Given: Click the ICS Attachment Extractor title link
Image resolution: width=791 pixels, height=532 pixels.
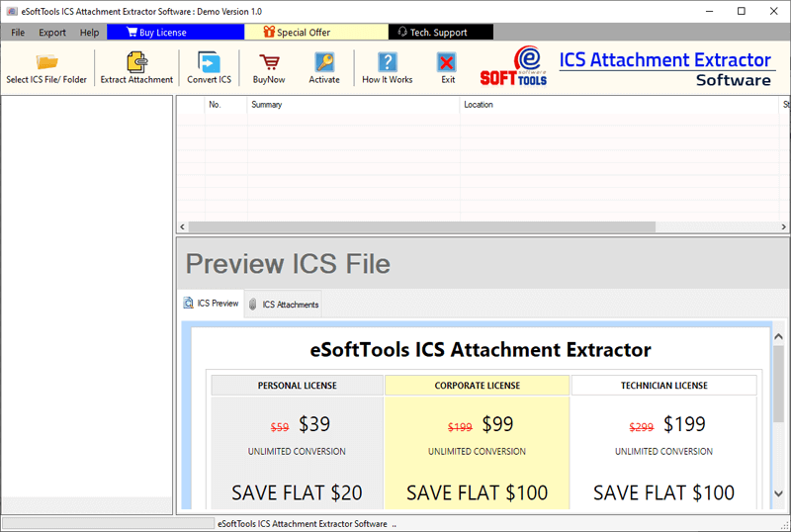Looking at the screenshot, I should point(664,60).
